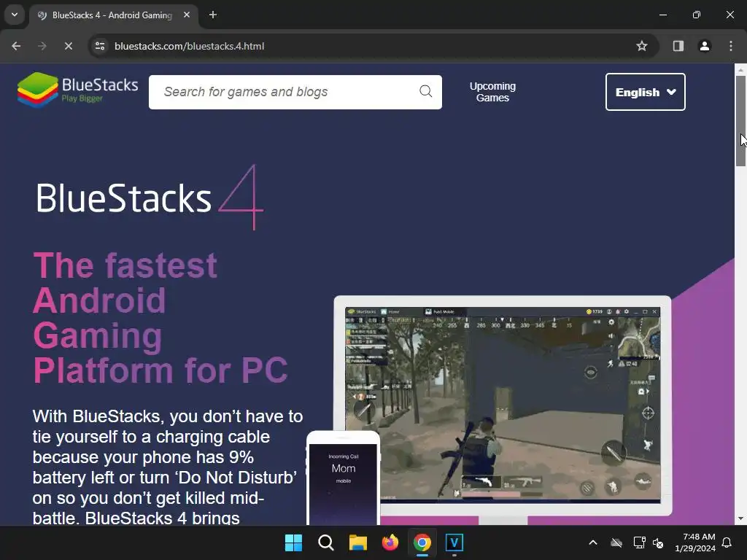Open File Explorer from the taskbar
The height and width of the screenshot is (560, 747).
[x=357, y=542]
